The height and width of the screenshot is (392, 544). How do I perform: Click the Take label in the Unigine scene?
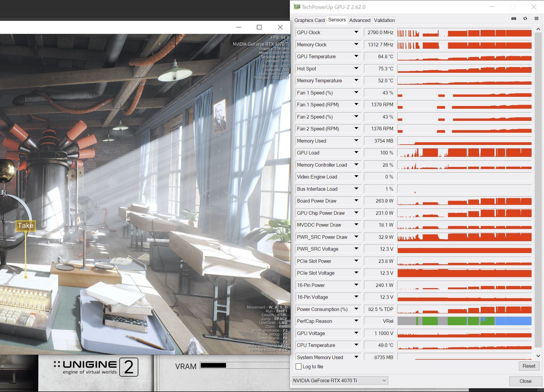[26, 226]
